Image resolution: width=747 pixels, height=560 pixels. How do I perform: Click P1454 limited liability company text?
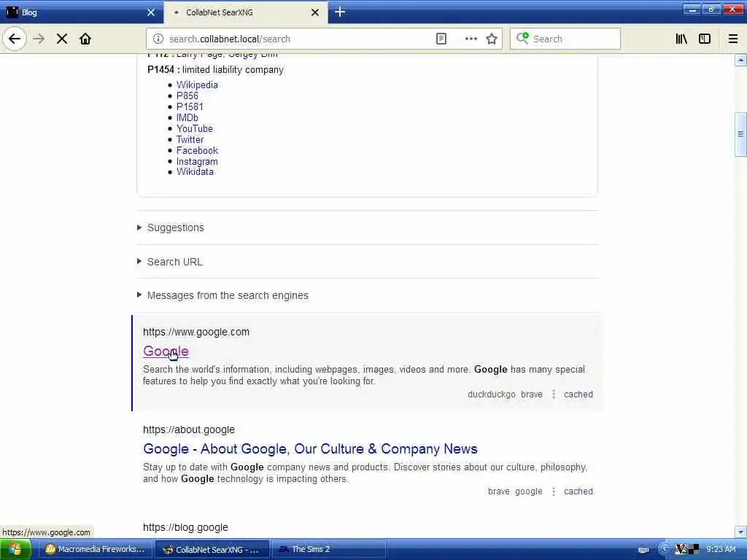point(215,69)
